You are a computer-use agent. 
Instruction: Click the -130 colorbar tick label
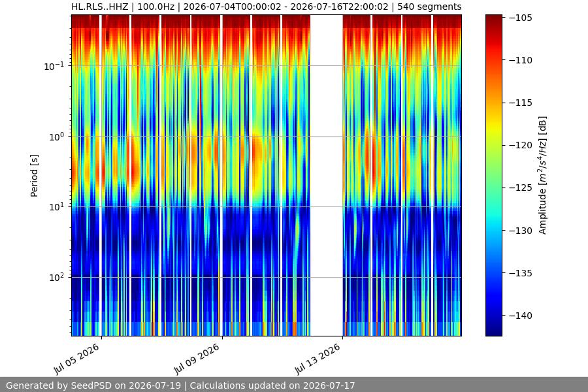[521, 231]
